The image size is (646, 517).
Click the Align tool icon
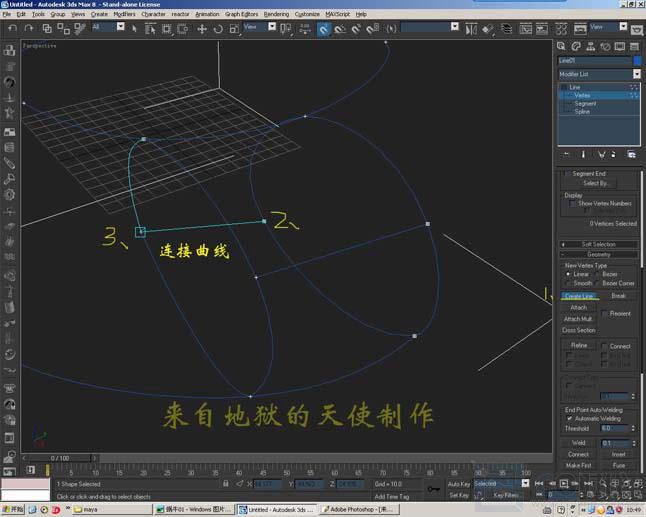coord(488,28)
